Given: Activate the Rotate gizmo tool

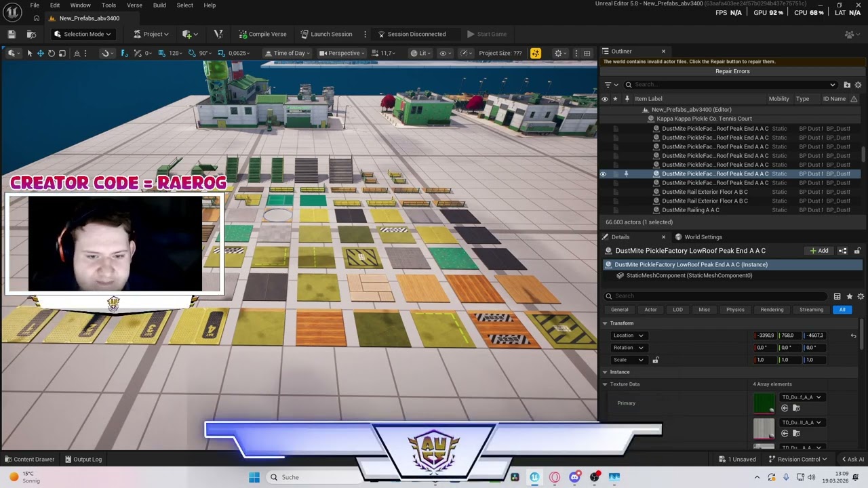Looking at the screenshot, I should pyautogui.click(x=52, y=53).
